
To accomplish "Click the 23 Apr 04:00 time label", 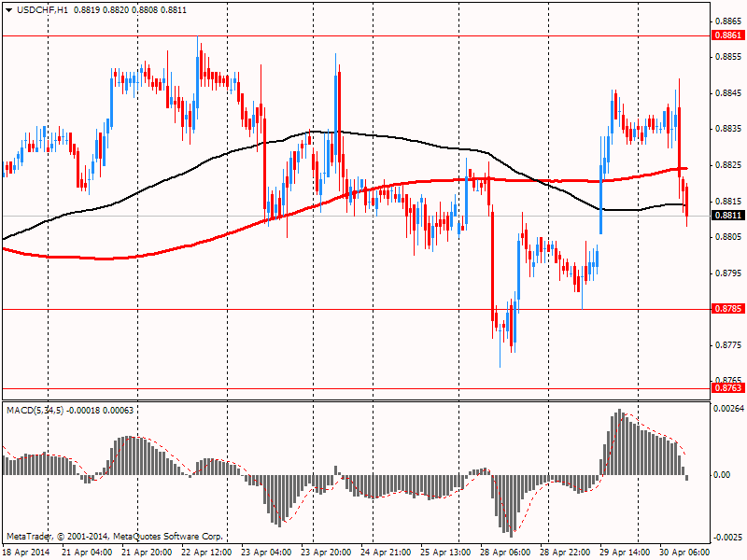I will [x=266, y=553].
